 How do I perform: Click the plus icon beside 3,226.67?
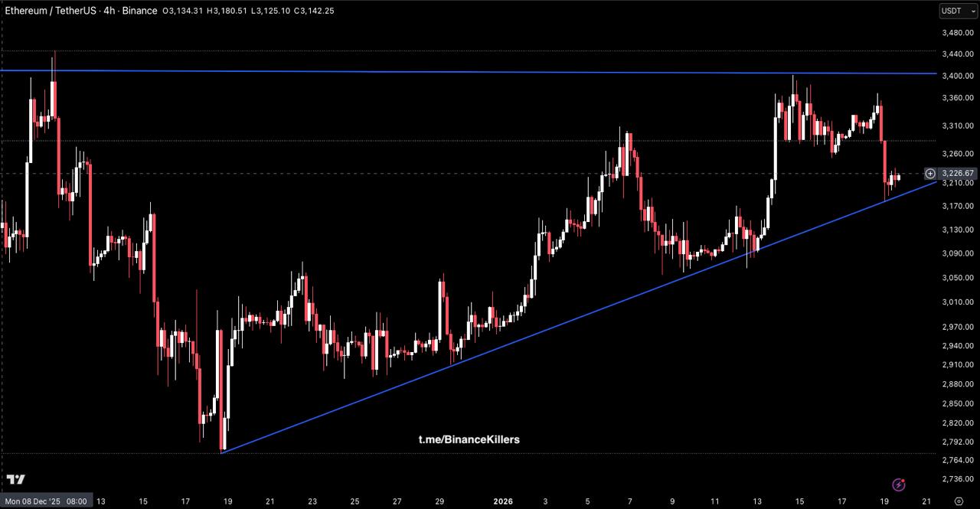[x=930, y=174]
